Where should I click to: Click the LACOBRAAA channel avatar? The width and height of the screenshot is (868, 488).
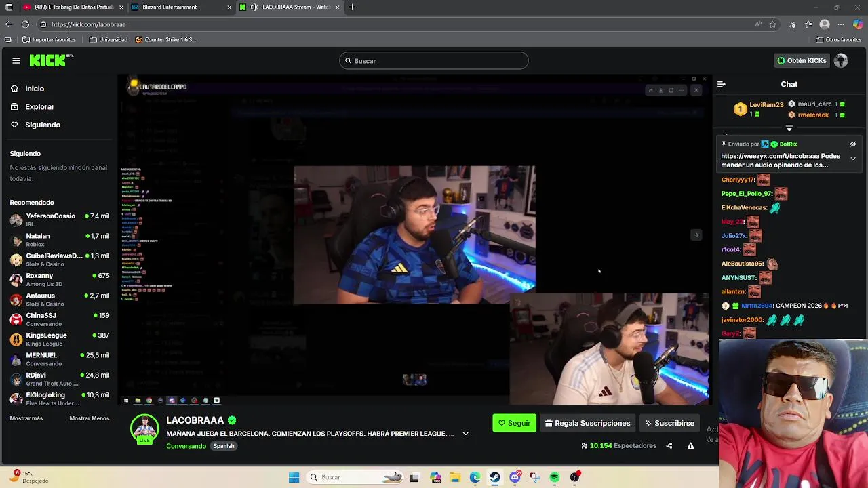144,428
